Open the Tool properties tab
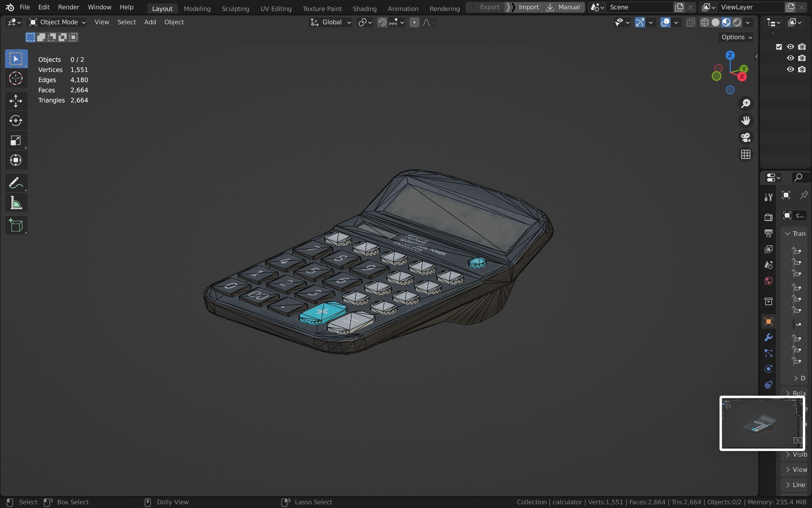Screen dimensions: 812x508 click(768, 197)
